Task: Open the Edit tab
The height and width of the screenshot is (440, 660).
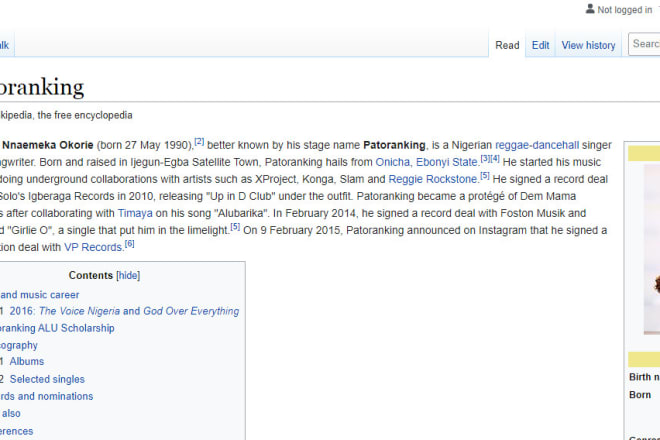Action: click(x=540, y=45)
